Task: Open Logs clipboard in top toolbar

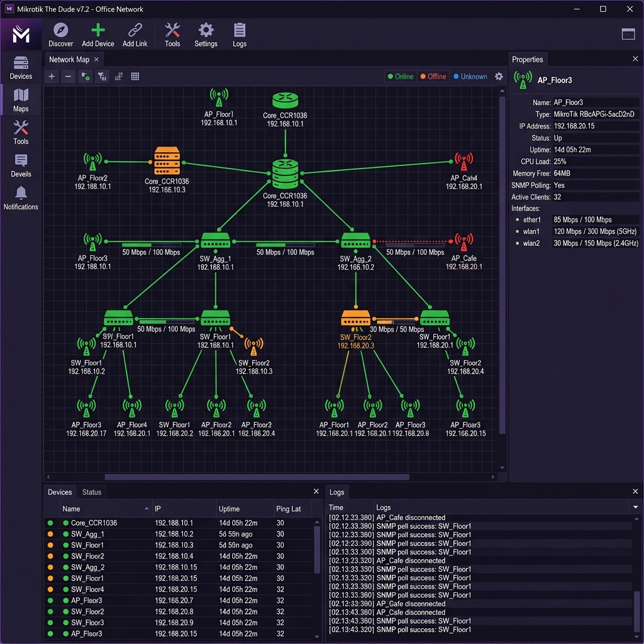Action: click(240, 35)
